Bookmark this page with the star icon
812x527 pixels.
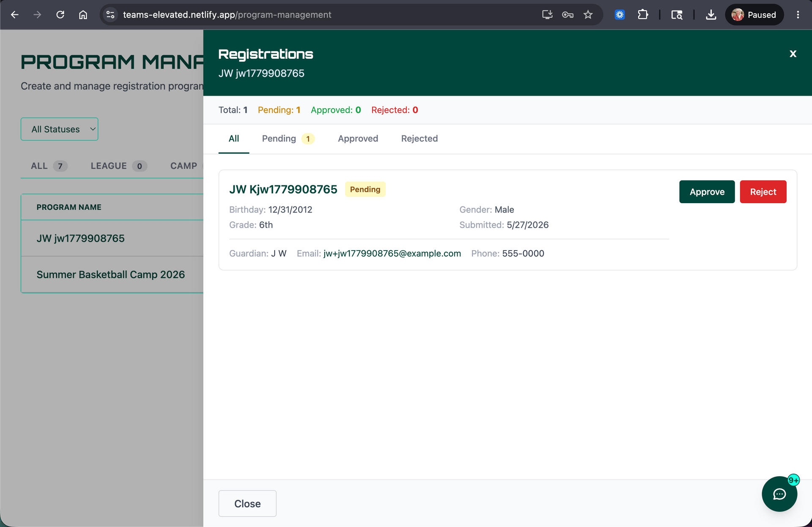click(588, 15)
